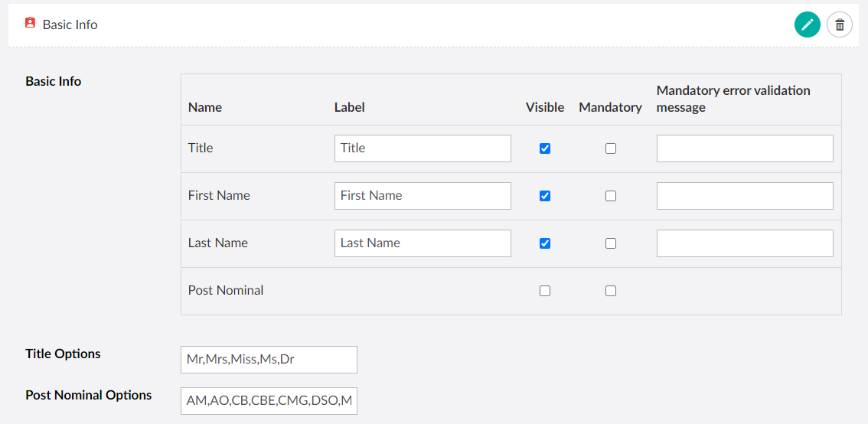Focus Last Name mandatory error message field
The image size is (868, 424).
point(745,243)
